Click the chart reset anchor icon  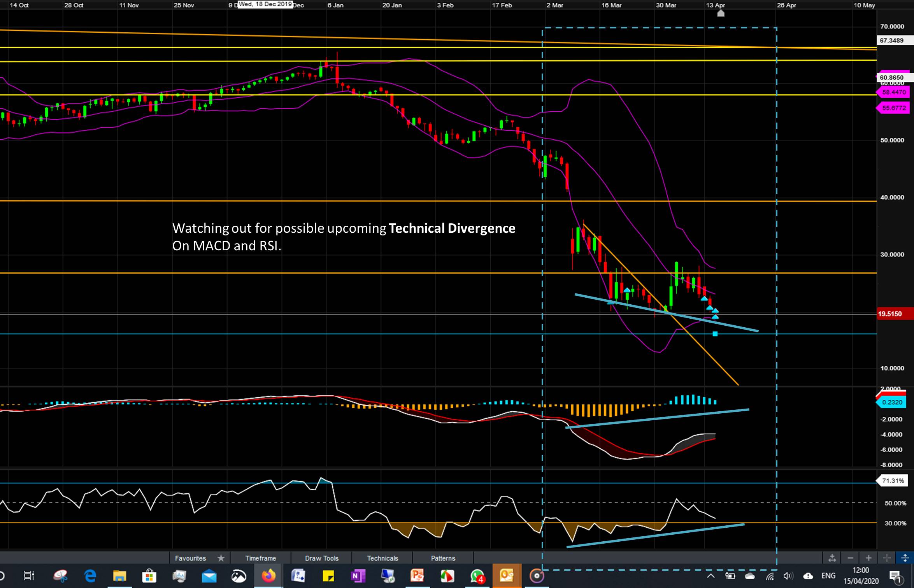click(832, 558)
